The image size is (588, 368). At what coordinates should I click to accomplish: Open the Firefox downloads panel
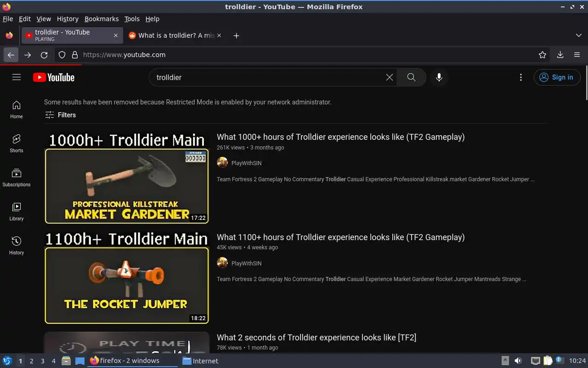(x=560, y=55)
